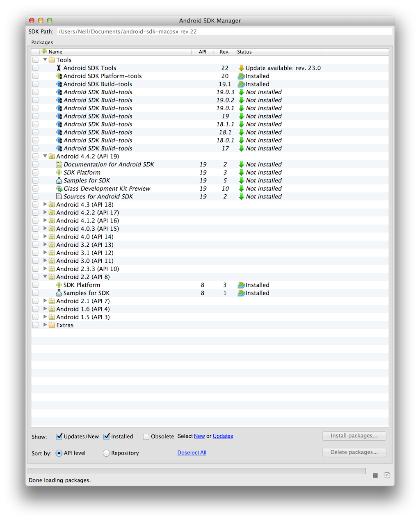This screenshot has width=420, height=521.
Task: Click the Install packages button
Action: (354, 436)
